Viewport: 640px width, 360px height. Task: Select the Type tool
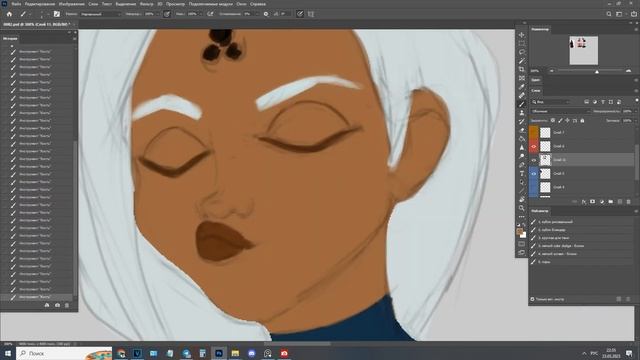coord(522,173)
